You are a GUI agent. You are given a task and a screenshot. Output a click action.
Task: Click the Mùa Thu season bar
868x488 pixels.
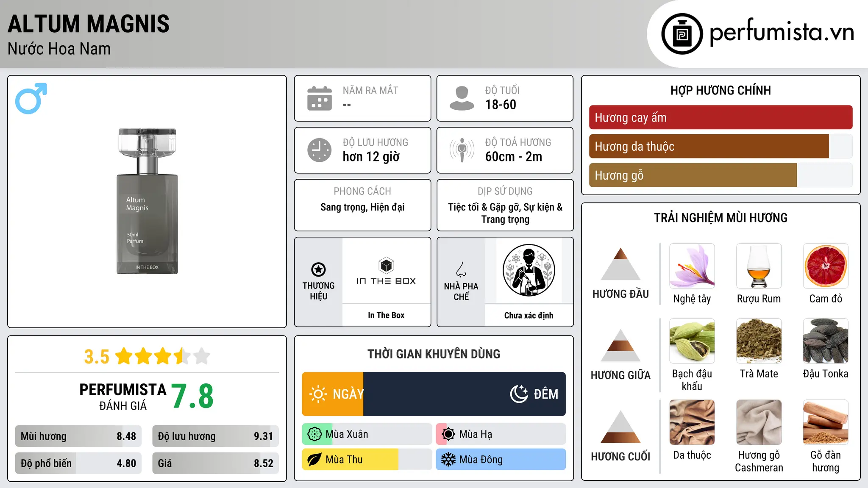(x=367, y=460)
